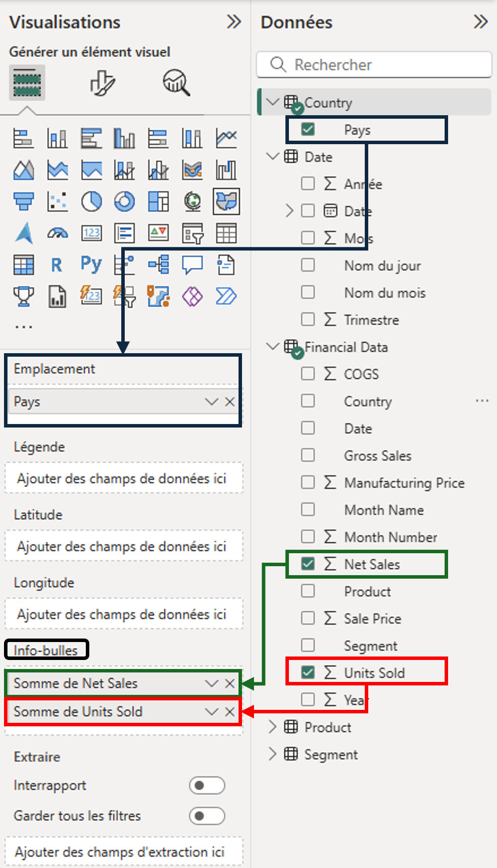Open the analytics magnifying glass tab
The image size is (497, 868).
tap(176, 82)
